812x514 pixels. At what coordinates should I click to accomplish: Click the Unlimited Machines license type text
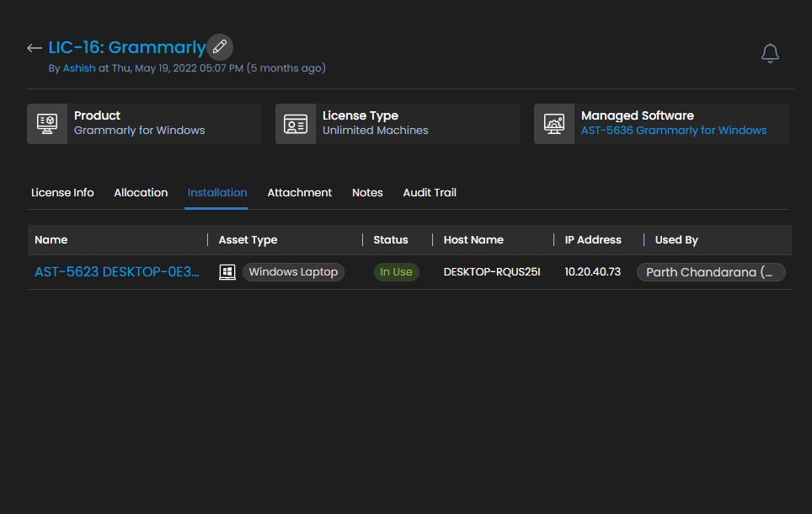(x=376, y=131)
